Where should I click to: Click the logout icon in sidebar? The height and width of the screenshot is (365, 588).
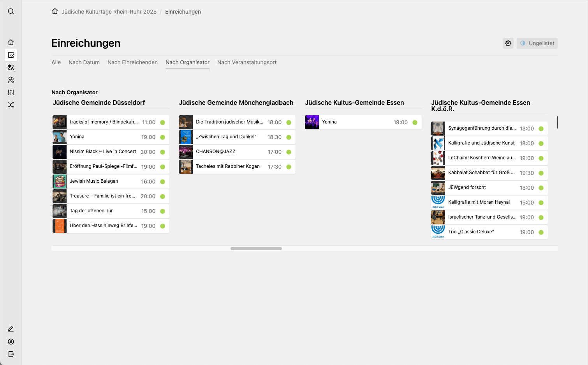(x=11, y=354)
